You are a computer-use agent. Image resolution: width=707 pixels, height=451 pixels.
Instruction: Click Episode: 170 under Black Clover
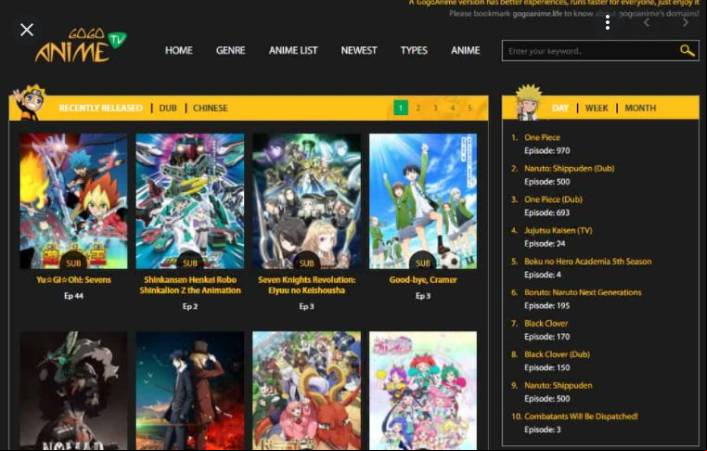click(547, 337)
